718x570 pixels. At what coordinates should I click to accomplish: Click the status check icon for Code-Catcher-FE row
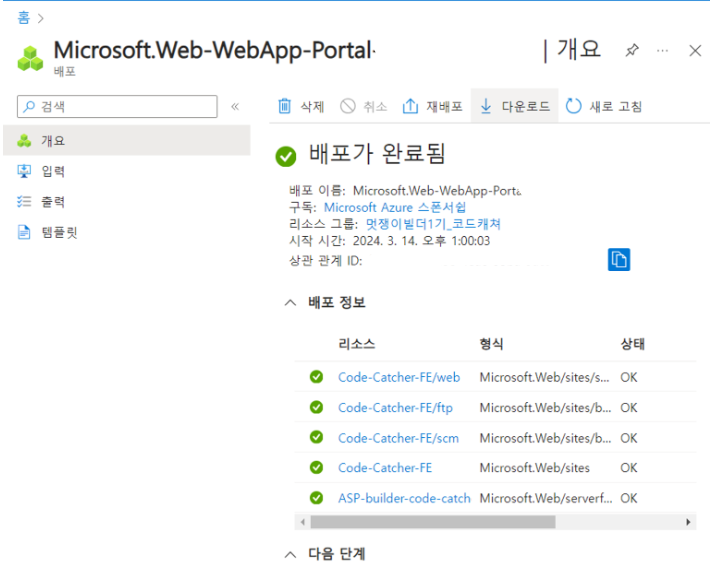pos(316,467)
